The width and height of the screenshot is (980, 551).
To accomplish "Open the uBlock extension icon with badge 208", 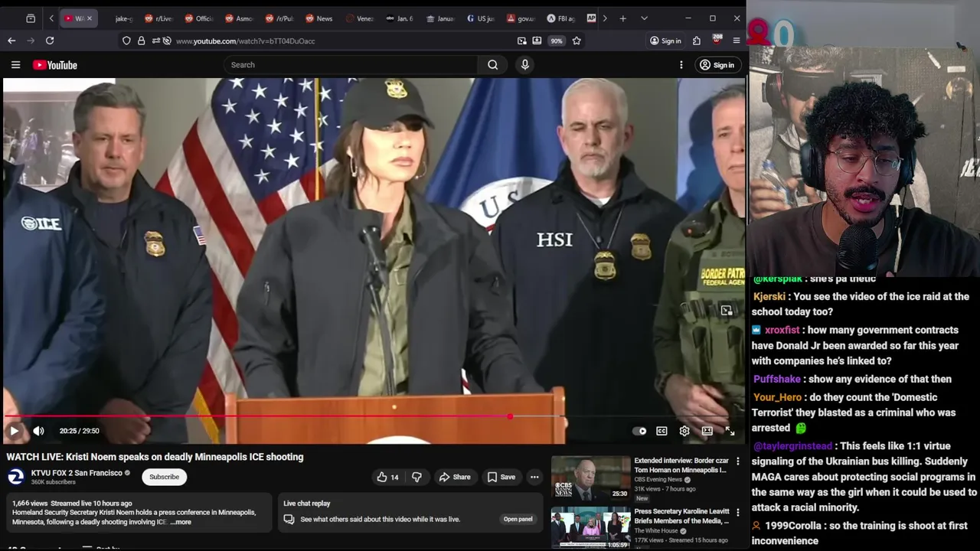I will 717,40.
